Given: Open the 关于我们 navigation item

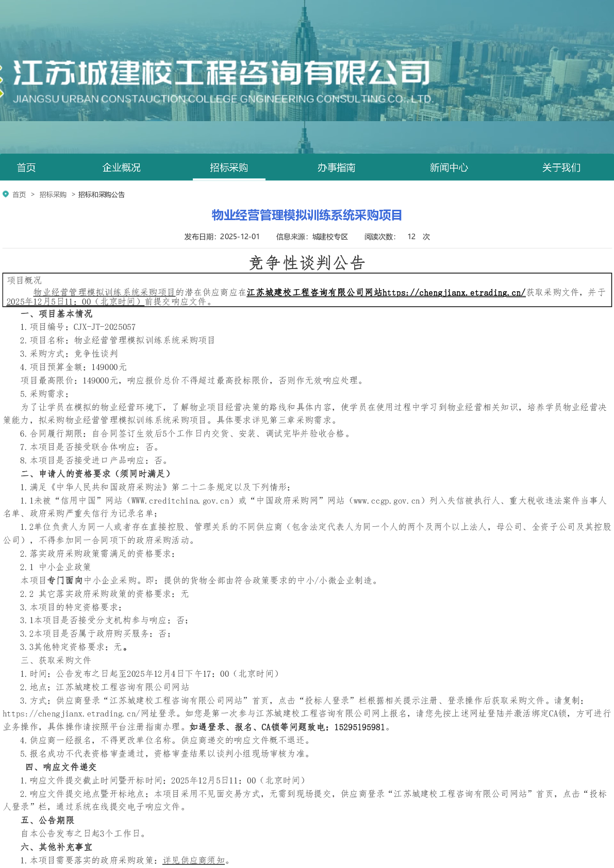Looking at the screenshot, I should 561,168.
